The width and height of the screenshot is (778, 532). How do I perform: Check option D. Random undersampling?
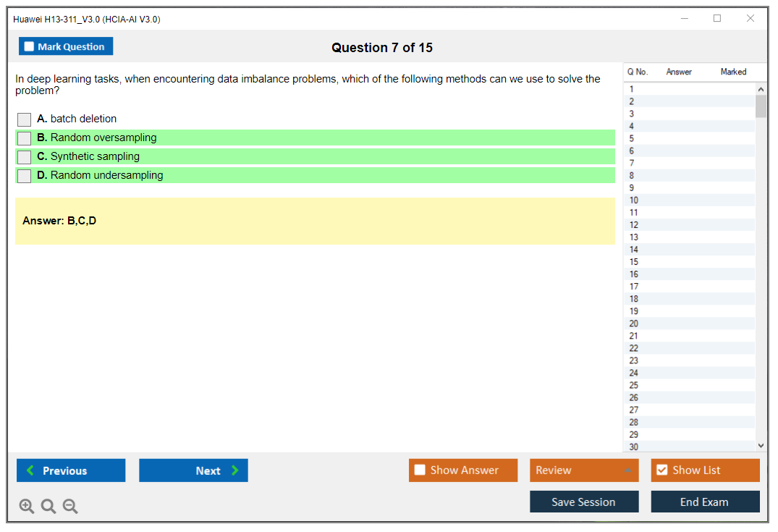(25, 176)
